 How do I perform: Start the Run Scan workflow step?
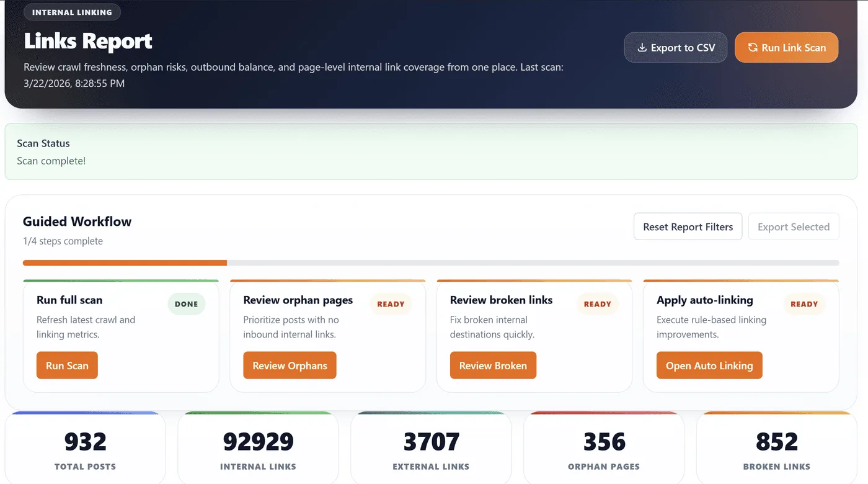(67, 365)
